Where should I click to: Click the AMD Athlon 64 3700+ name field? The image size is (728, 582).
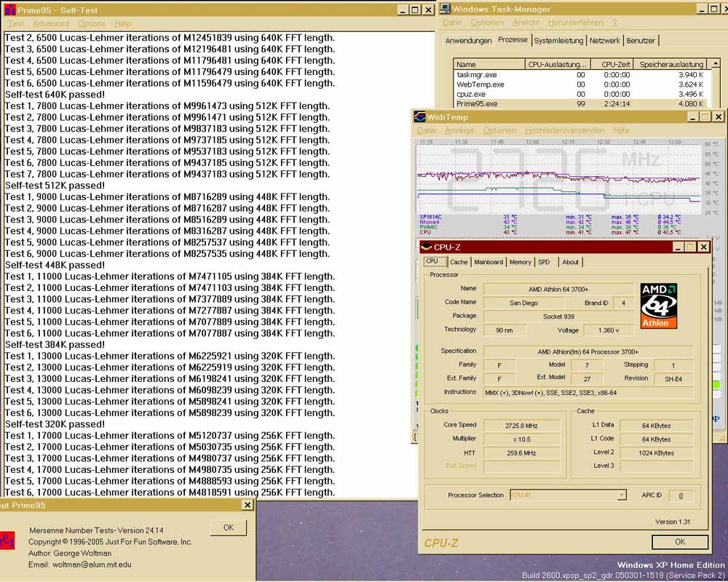[x=558, y=289]
